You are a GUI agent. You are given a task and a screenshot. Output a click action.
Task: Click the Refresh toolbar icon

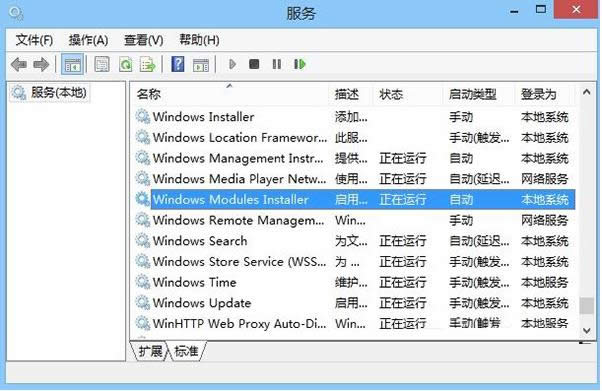point(125,64)
